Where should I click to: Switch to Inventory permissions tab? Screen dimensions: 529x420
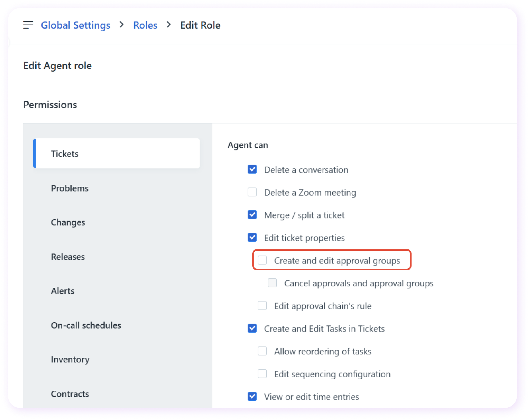pyautogui.click(x=70, y=359)
